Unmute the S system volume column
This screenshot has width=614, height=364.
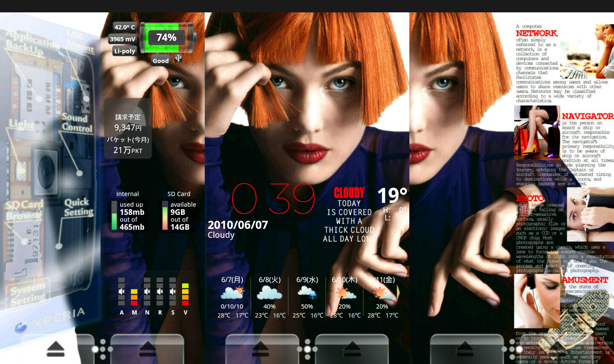click(173, 292)
